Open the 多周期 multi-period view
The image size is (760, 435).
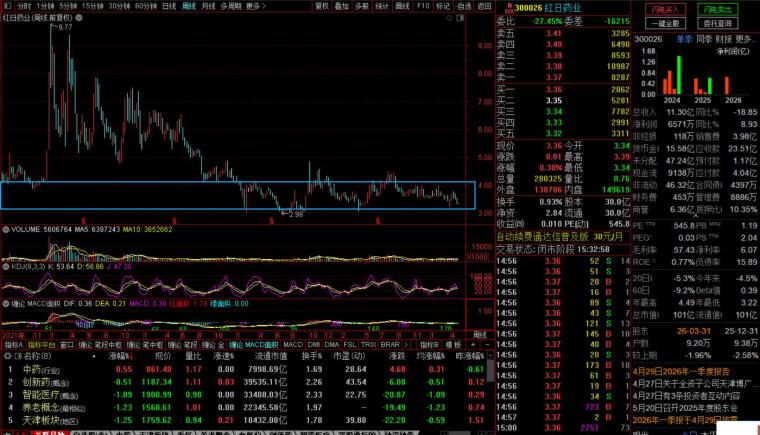pos(231,6)
